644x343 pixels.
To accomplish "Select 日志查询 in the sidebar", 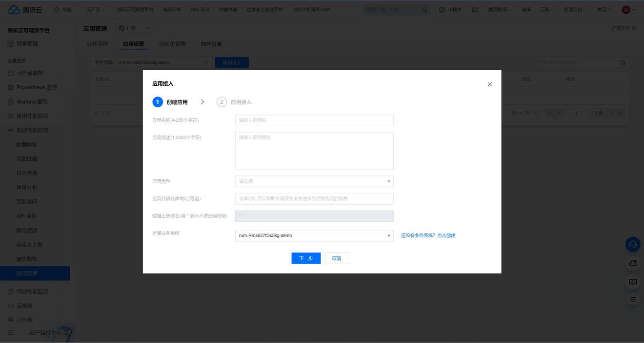I will click(27, 173).
